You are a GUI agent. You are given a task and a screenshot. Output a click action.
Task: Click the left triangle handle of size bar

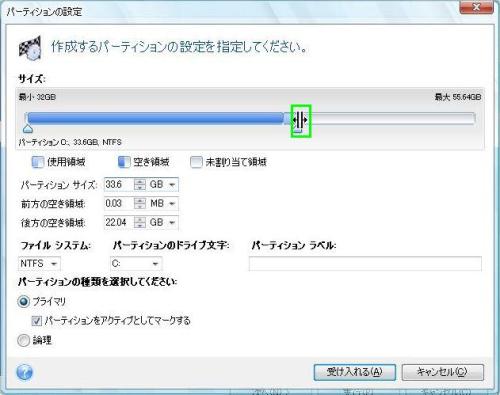tap(28, 128)
